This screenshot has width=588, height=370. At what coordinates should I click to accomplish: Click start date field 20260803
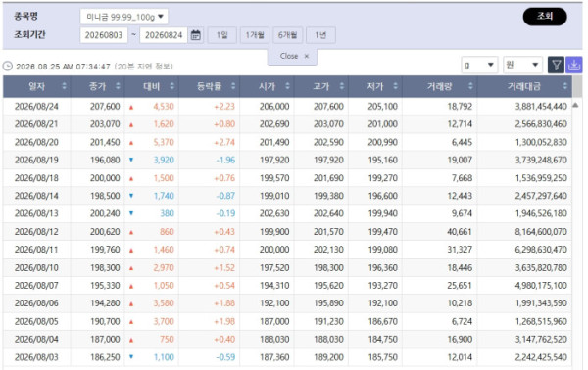[x=104, y=35]
